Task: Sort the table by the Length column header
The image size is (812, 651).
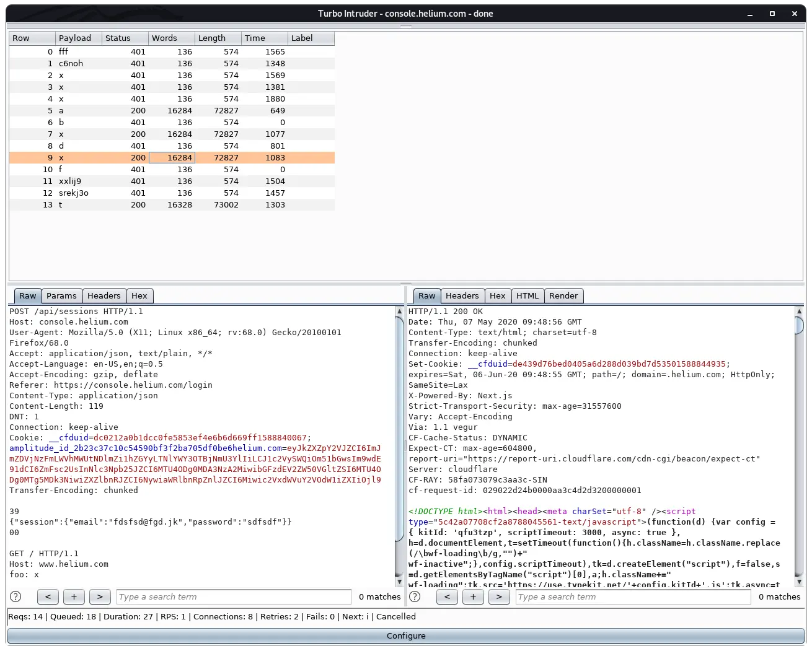Action: (x=218, y=38)
